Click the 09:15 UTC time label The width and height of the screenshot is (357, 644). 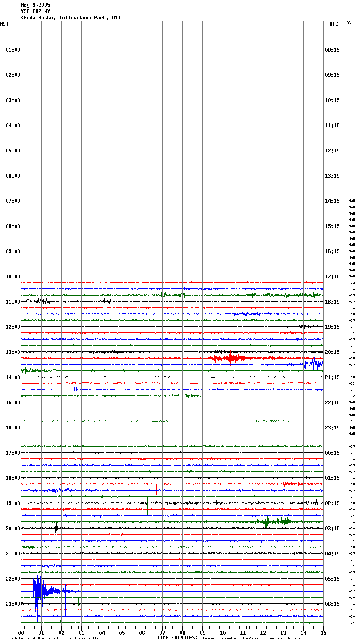click(332, 75)
